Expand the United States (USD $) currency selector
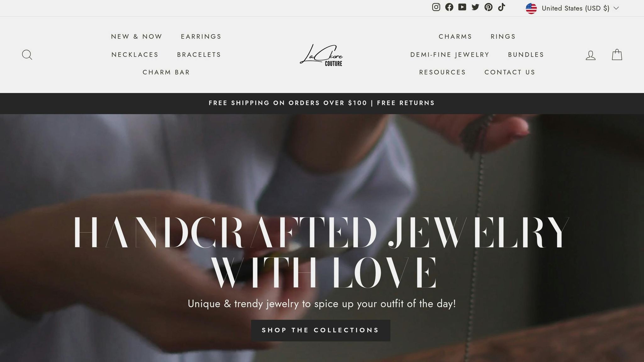Screen dimensions: 644x362 click(x=572, y=8)
